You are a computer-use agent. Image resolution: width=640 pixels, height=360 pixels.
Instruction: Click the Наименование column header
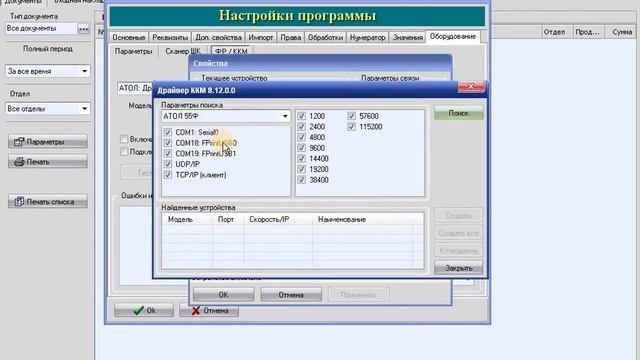[363, 220]
